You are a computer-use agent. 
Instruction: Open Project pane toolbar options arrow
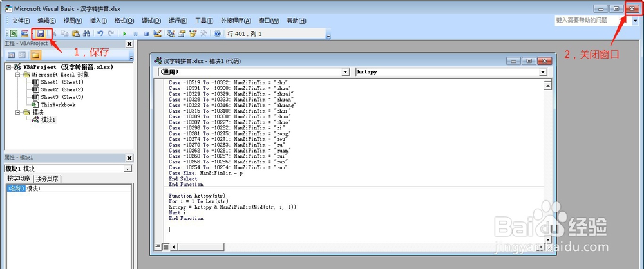pos(131,57)
